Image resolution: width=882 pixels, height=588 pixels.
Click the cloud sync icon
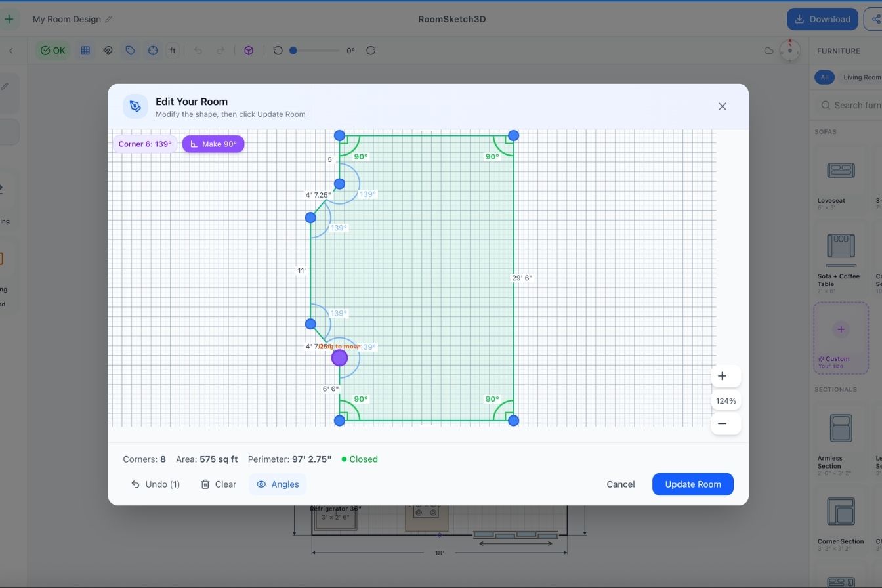pyautogui.click(x=768, y=51)
